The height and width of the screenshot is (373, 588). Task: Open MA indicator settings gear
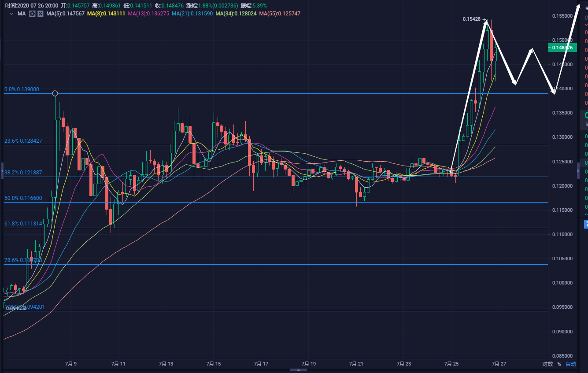(x=32, y=14)
